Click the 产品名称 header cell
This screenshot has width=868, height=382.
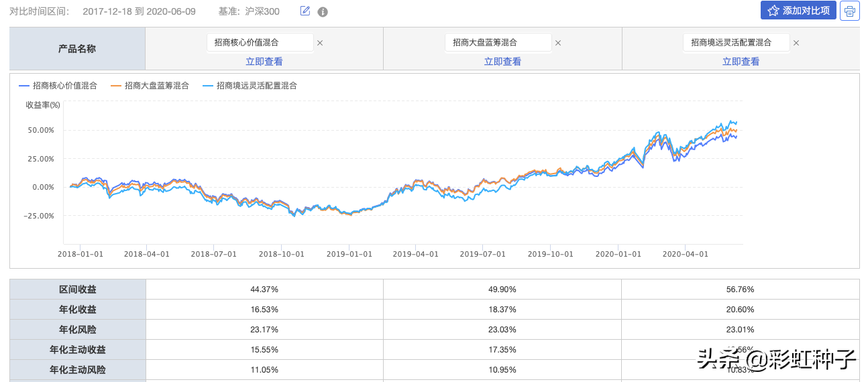tap(77, 48)
